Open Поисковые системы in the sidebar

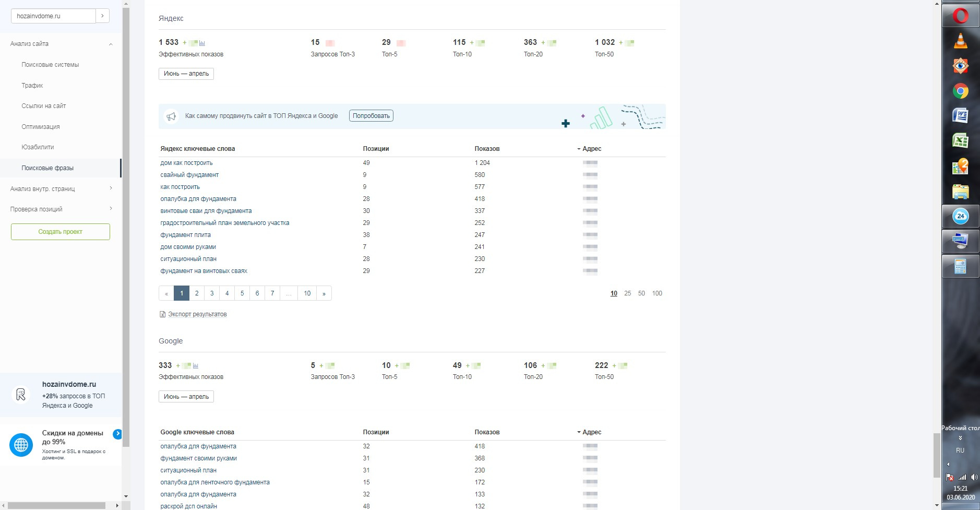50,65
